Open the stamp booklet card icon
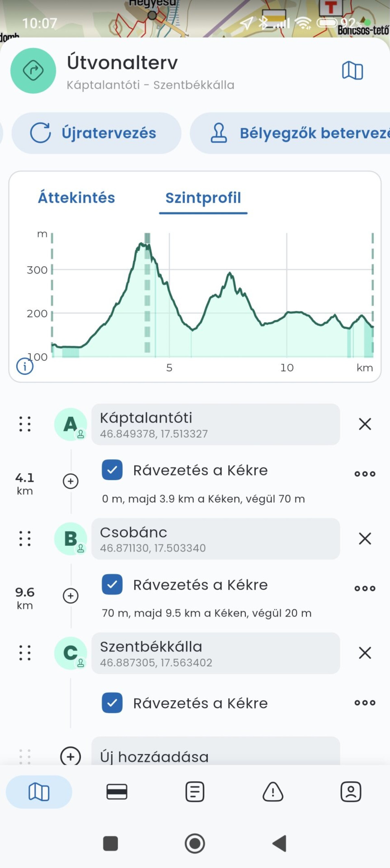 117,792
